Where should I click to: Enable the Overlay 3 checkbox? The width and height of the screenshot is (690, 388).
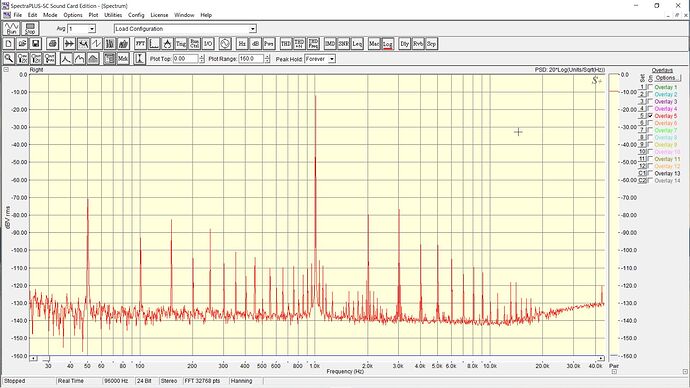click(650, 102)
